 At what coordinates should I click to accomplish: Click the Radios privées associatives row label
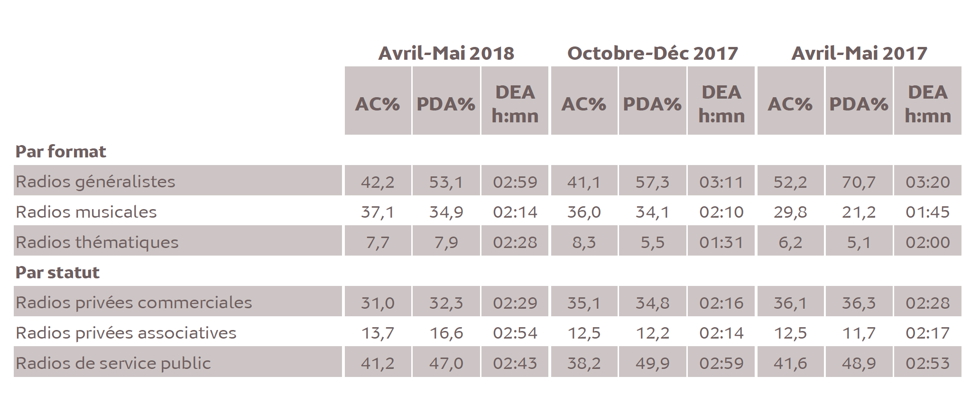coord(126,333)
